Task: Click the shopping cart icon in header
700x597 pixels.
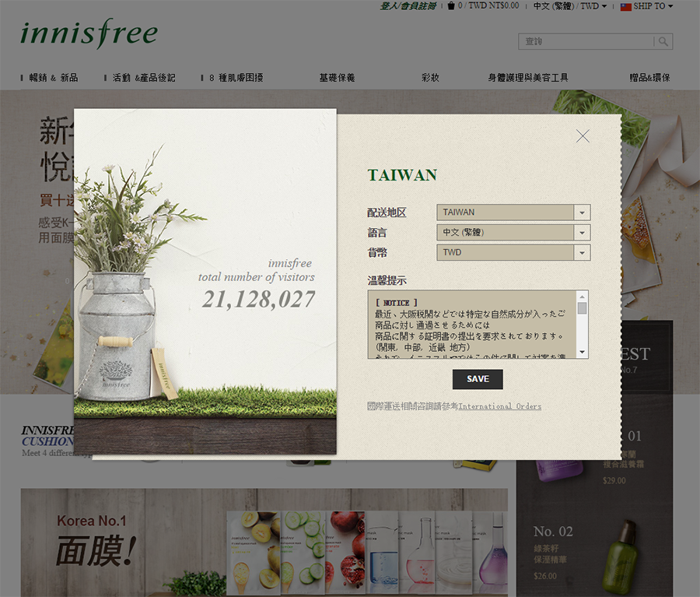Action: pyautogui.click(x=451, y=5)
